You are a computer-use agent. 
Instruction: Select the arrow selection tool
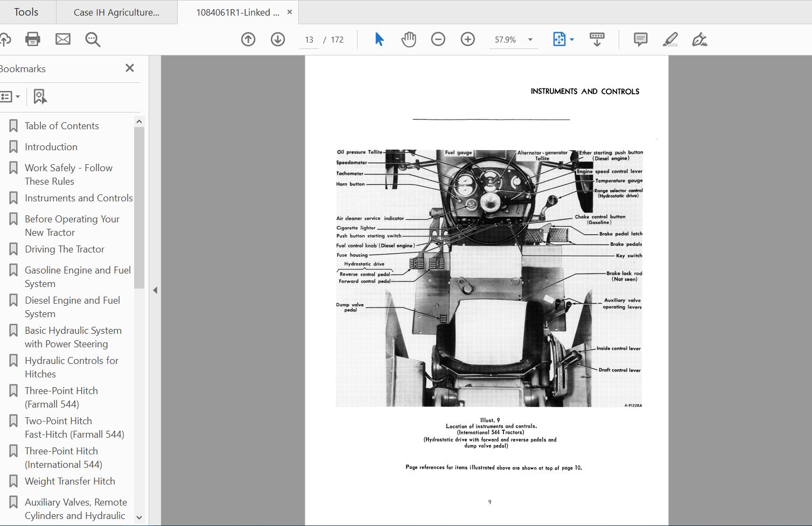379,39
